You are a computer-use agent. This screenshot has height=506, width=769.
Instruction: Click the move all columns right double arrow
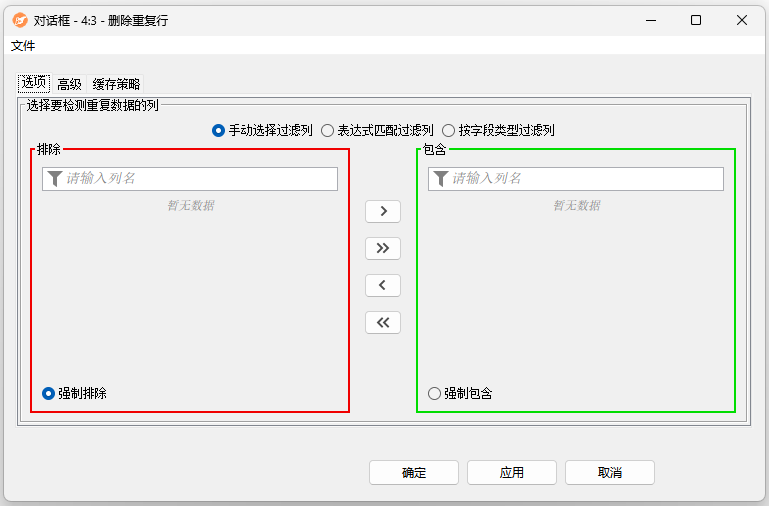(x=383, y=248)
